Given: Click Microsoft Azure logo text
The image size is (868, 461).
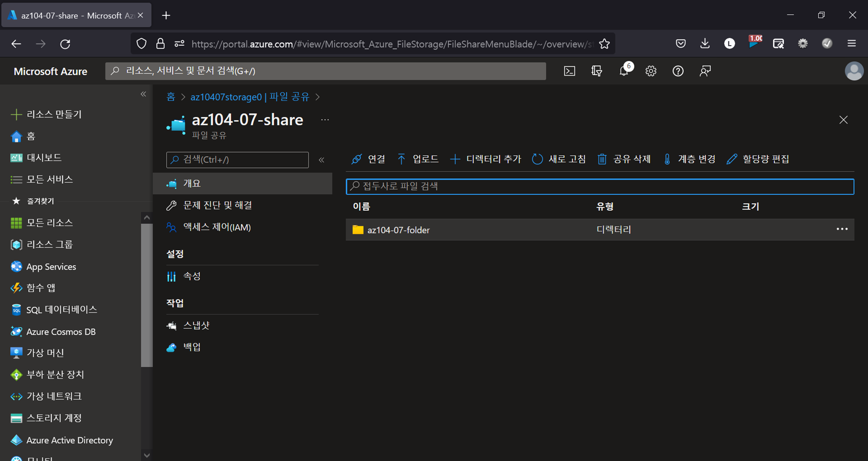Looking at the screenshot, I should click(x=50, y=72).
